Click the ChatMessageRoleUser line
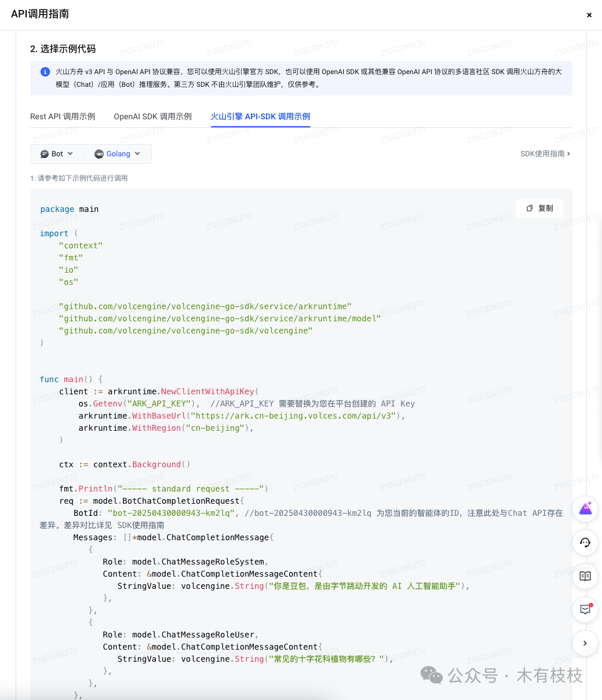 tap(181, 635)
